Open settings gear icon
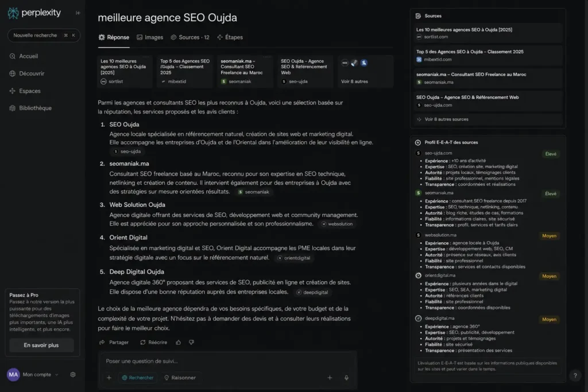588x392 pixels. pos(73,374)
